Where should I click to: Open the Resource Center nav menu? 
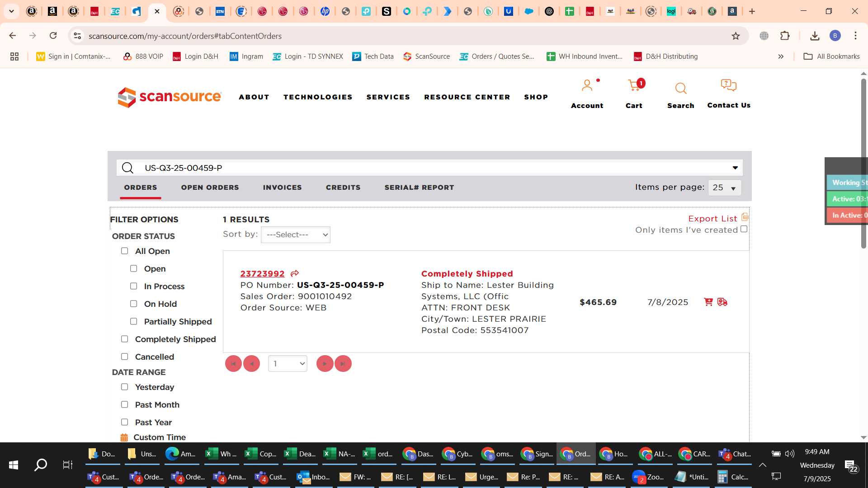[x=467, y=97]
